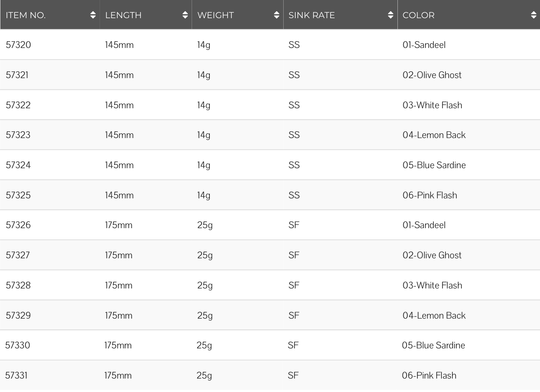Select the 25g weight of item 57329
This screenshot has height=392, width=540.
(x=205, y=315)
